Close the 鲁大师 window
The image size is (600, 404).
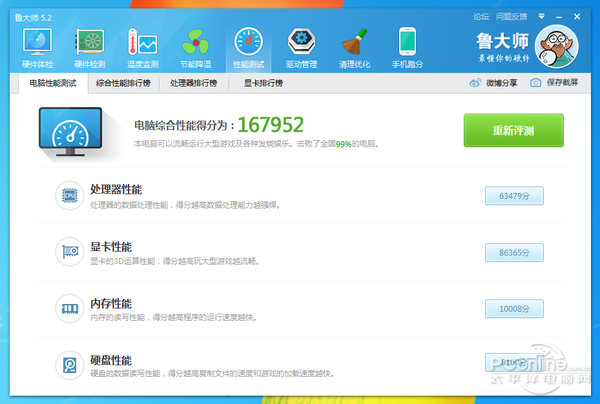pyautogui.click(x=577, y=16)
